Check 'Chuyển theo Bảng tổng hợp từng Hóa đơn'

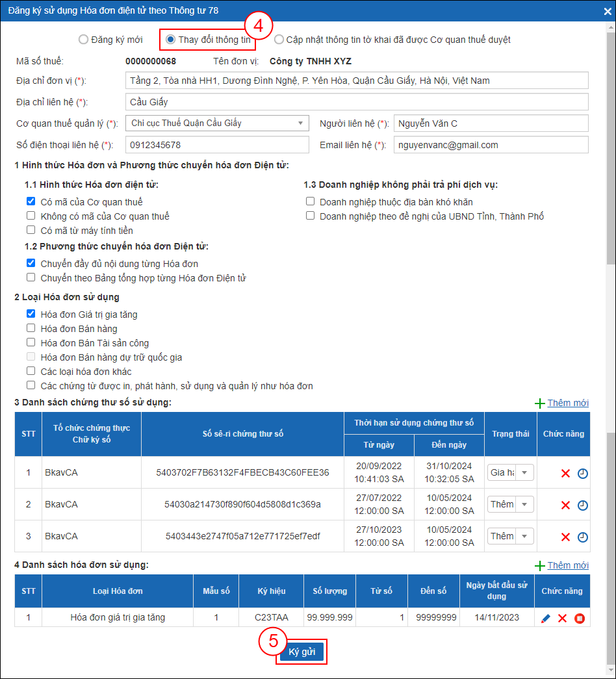click(x=31, y=277)
